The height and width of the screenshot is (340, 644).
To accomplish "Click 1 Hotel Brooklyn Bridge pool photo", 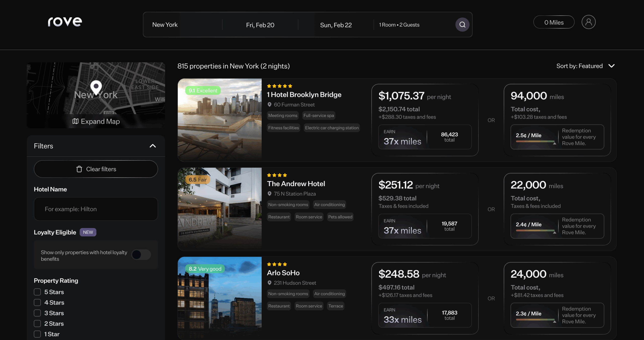I will click(220, 120).
